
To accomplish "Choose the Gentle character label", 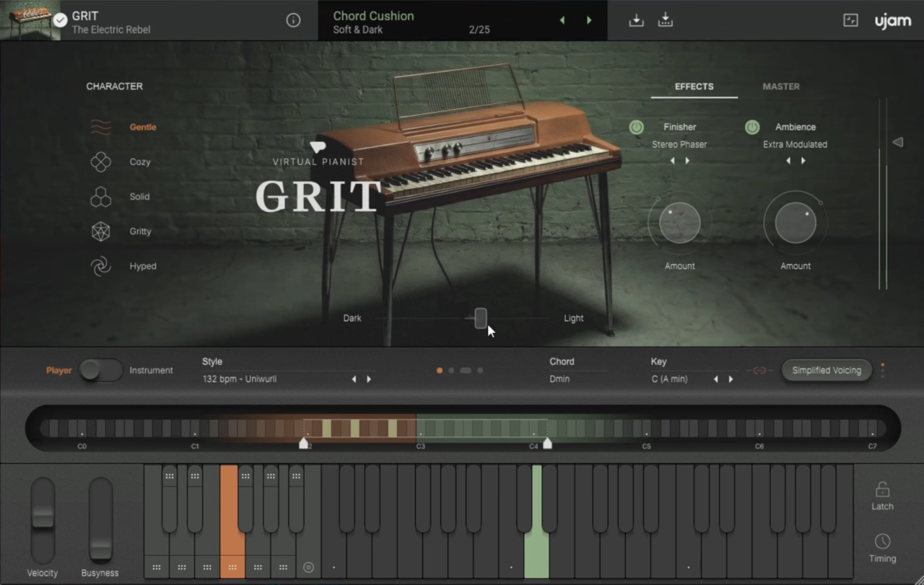I will click(143, 127).
